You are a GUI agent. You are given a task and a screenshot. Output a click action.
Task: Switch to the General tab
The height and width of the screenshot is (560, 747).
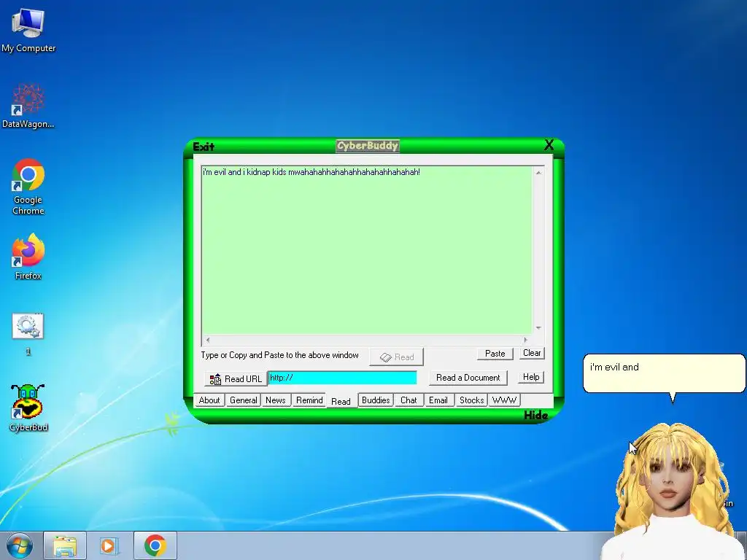click(x=243, y=400)
